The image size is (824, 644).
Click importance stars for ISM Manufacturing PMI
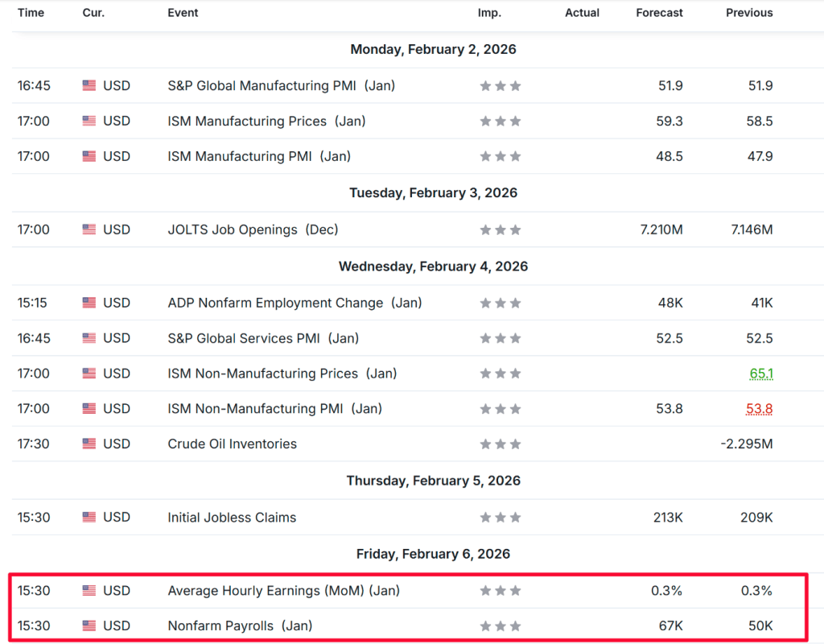(500, 156)
